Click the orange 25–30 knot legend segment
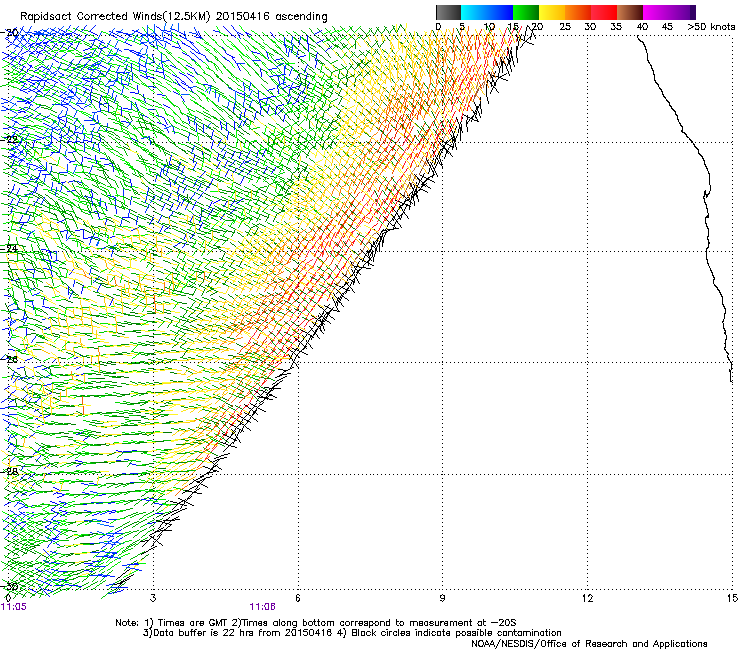 pyautogui.click(x=578, y=12)
